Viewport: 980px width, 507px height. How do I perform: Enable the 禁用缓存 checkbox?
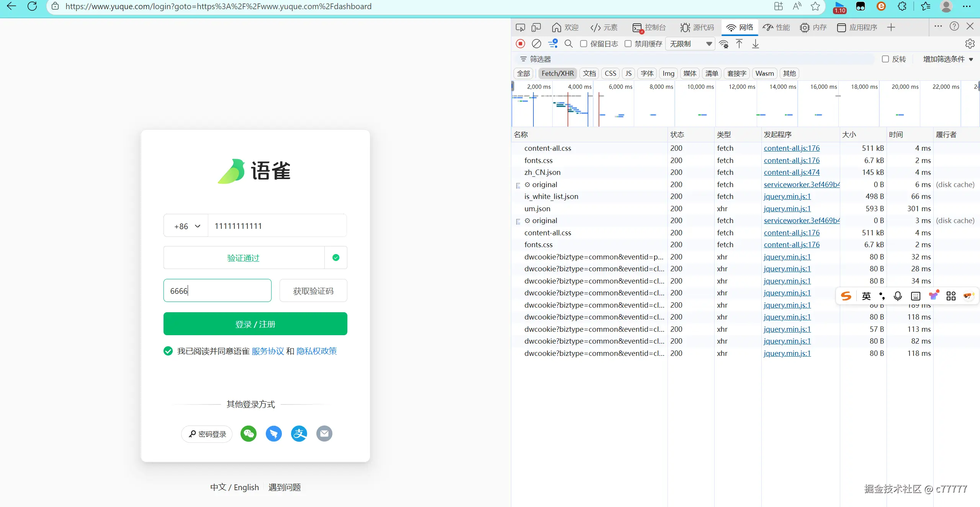[628, 44]
